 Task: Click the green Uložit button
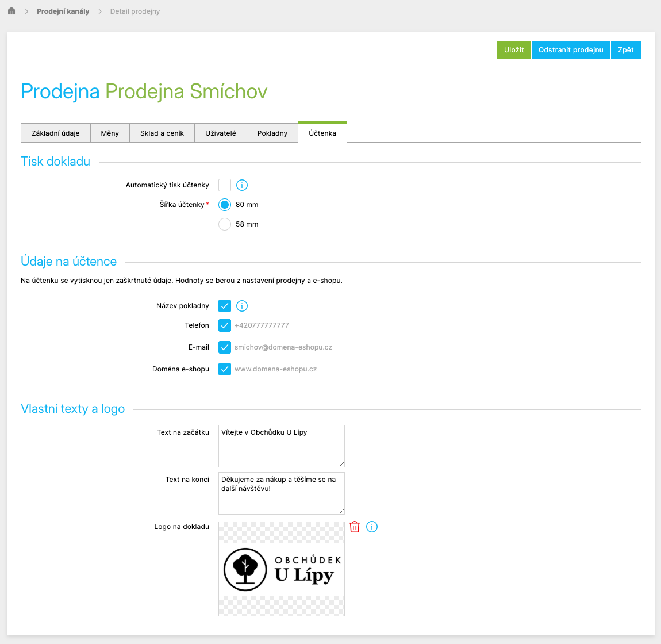pos(514,50)
